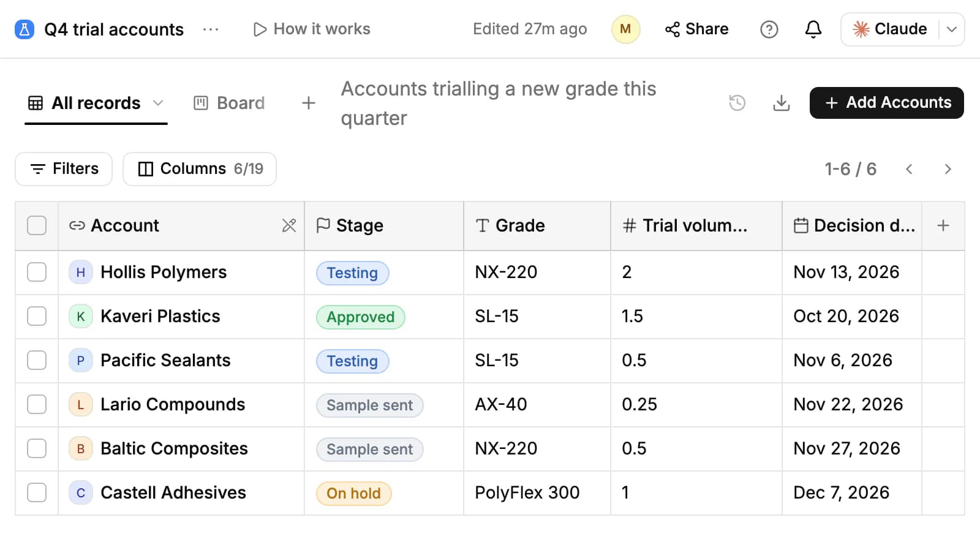Go to next page of records

pyautogui.click(x=948, y=169)
